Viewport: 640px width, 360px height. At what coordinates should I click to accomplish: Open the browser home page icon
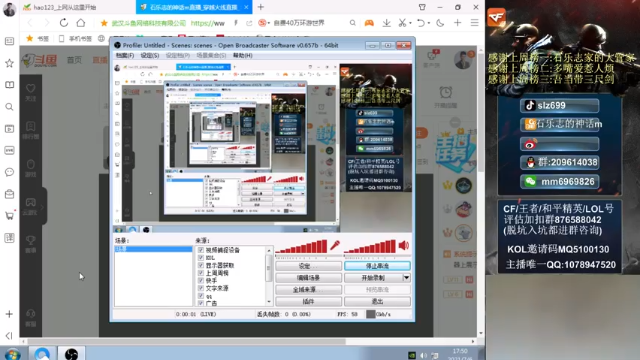point(81,23)
